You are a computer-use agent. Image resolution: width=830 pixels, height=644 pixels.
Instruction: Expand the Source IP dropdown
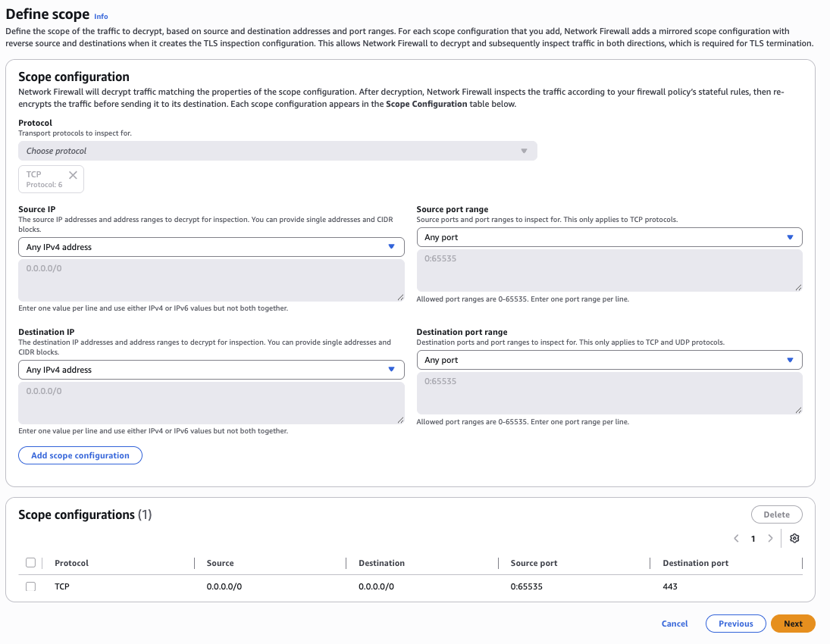[211, 247]
